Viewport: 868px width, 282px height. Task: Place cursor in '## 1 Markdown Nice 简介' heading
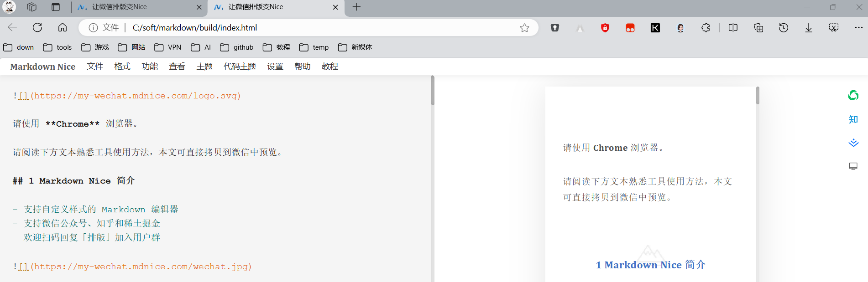tap(73, 180)
